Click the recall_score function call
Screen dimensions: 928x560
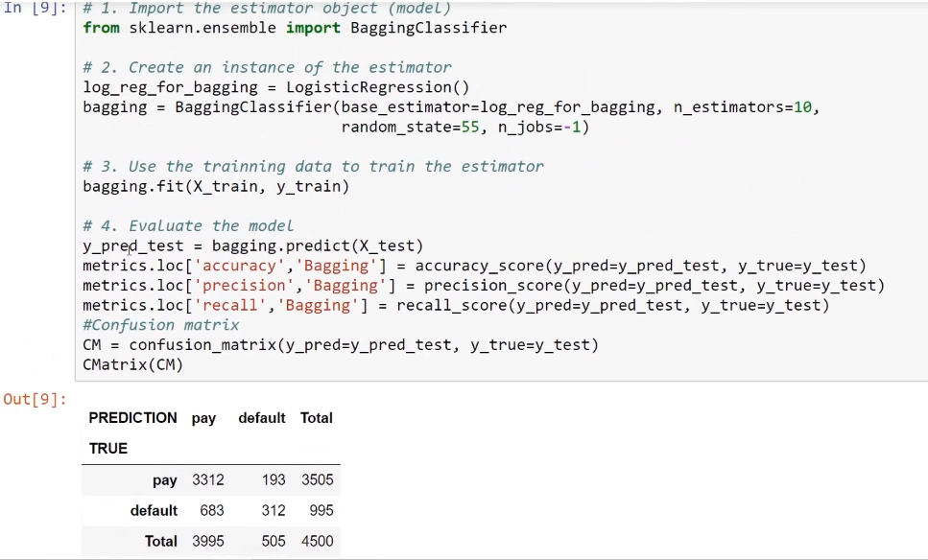click(613, 305)
